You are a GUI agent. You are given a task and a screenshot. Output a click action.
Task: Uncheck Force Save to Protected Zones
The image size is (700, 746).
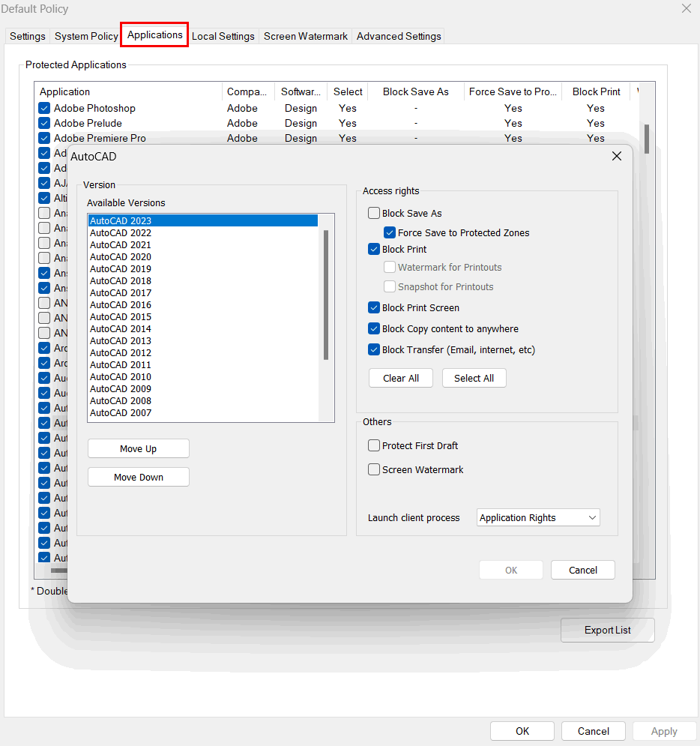pos(390,233)
